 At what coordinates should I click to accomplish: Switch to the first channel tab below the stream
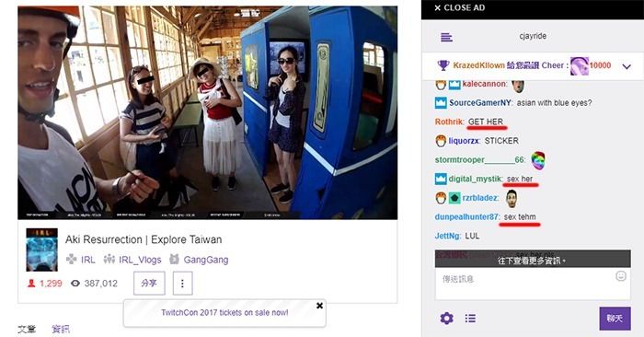coord(27,330)
